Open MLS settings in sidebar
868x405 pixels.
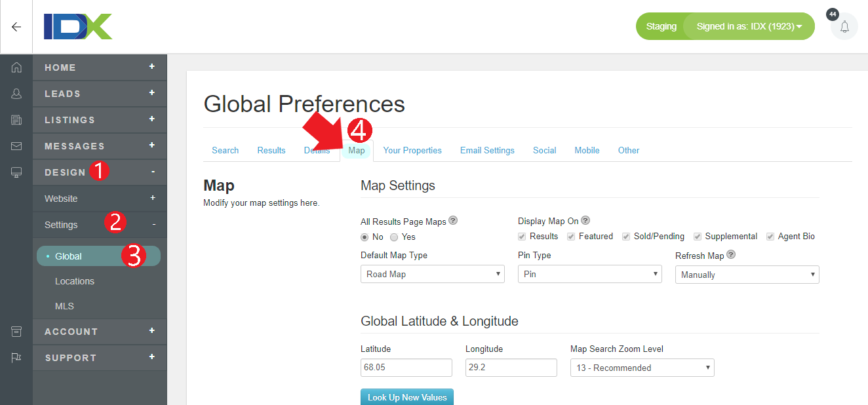[64, 306]
